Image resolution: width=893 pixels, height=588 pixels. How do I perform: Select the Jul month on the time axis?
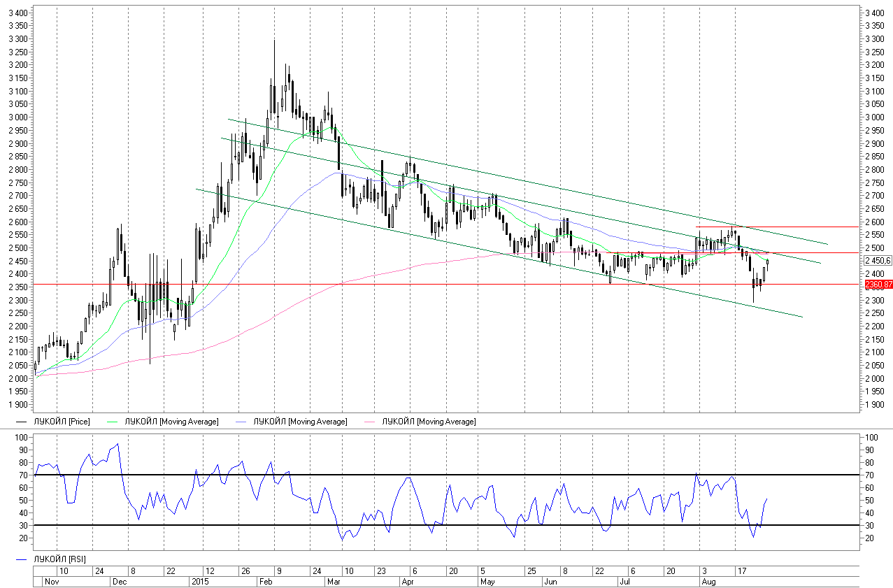coord(624,581)
